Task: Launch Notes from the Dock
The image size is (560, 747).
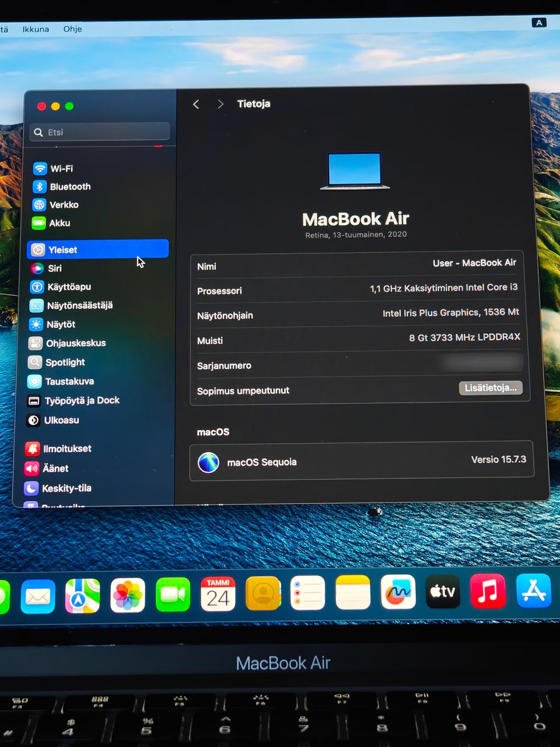Action: [353, 592]
